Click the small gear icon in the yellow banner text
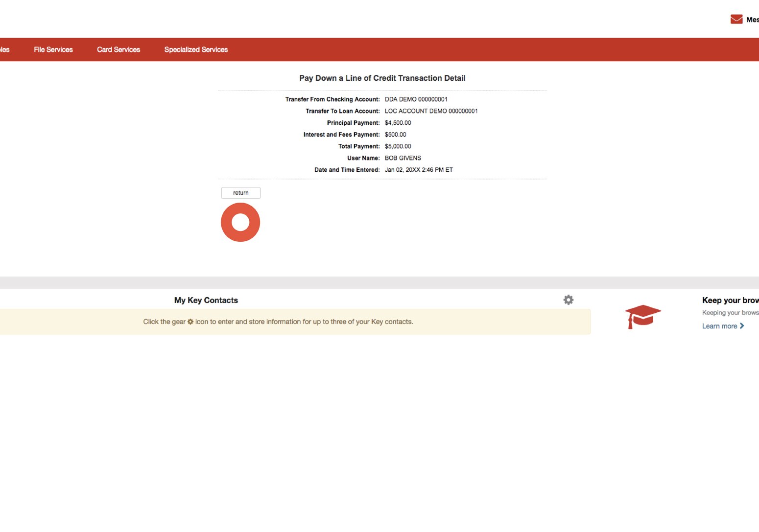Screen dimensions: 759x532 point(190,322)
